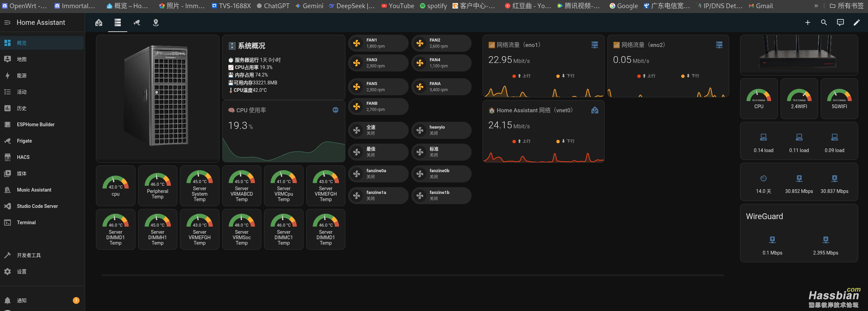Click the server tower image card
The height and width of the screenshot is (311, 868).
pyautogui.click(x=158, y=98)
